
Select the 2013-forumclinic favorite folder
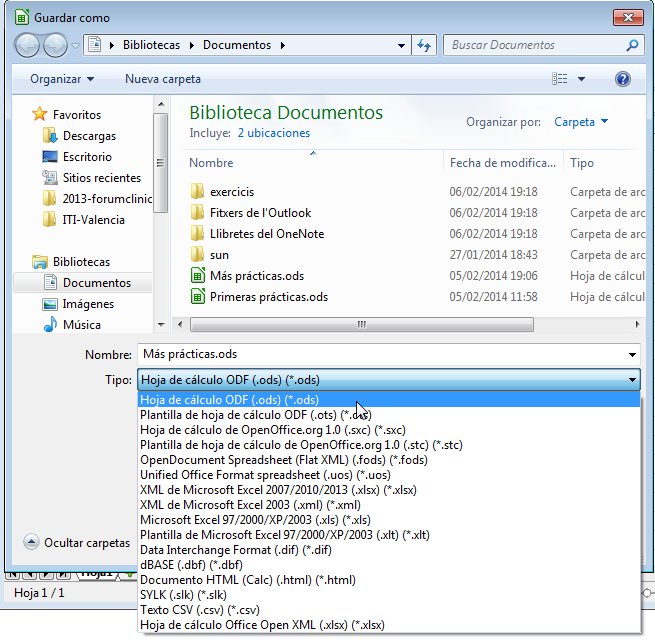[107, 198]
